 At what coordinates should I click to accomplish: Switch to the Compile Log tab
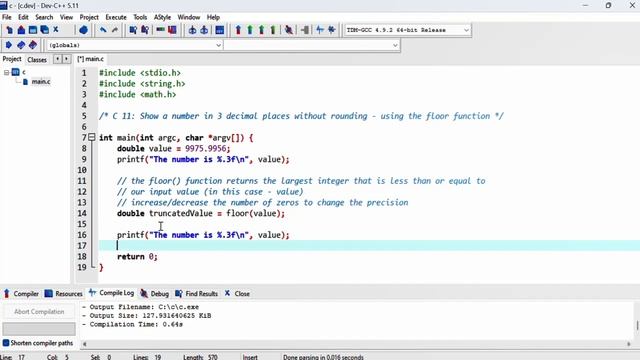(x=111, y=293)
